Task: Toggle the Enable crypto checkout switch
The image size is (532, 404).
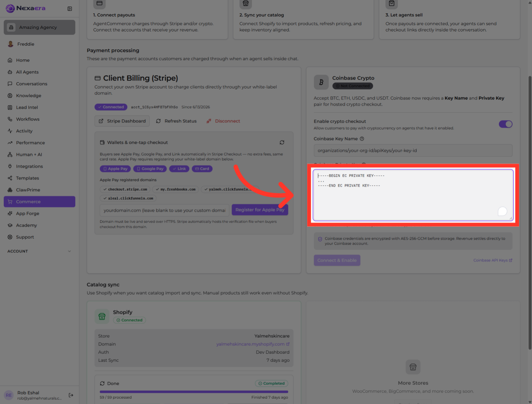Action: click(x=505, y=124)
